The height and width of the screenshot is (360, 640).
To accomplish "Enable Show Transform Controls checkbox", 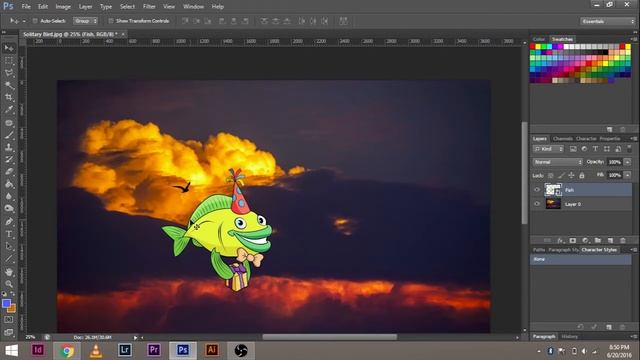I will (111, 21).
